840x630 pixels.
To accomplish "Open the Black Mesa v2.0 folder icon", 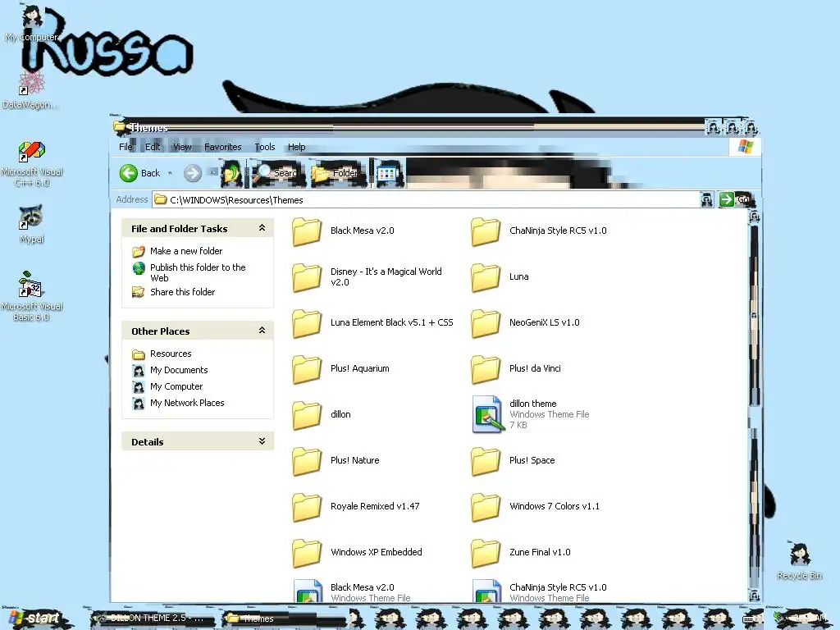I will (307, 231).
